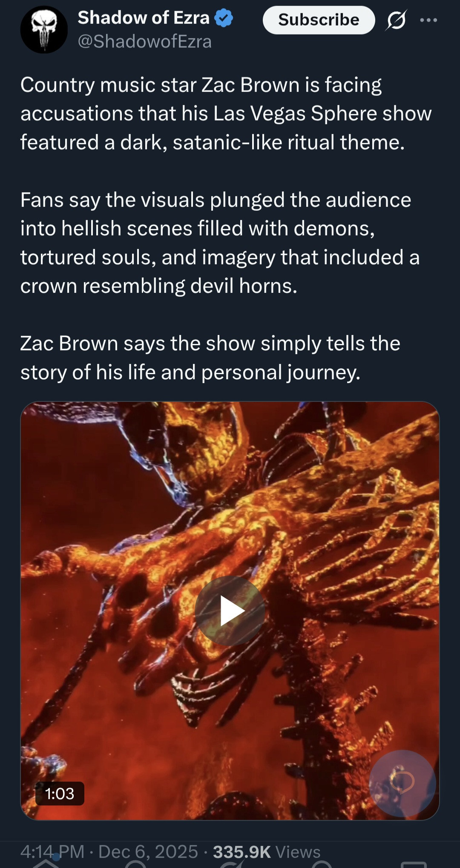View the 335.9K Views count details
The width and height of the screenshot is (460, 868).
(267, 852)
